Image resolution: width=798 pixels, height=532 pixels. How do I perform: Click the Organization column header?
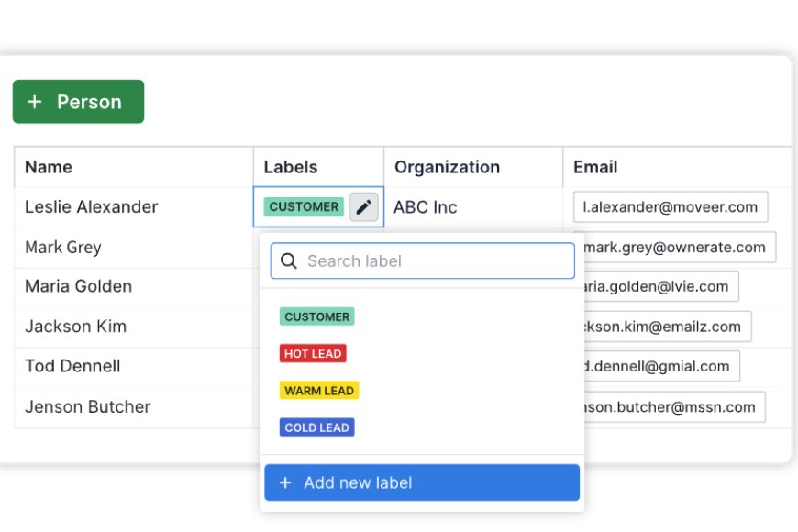point(446,167)
